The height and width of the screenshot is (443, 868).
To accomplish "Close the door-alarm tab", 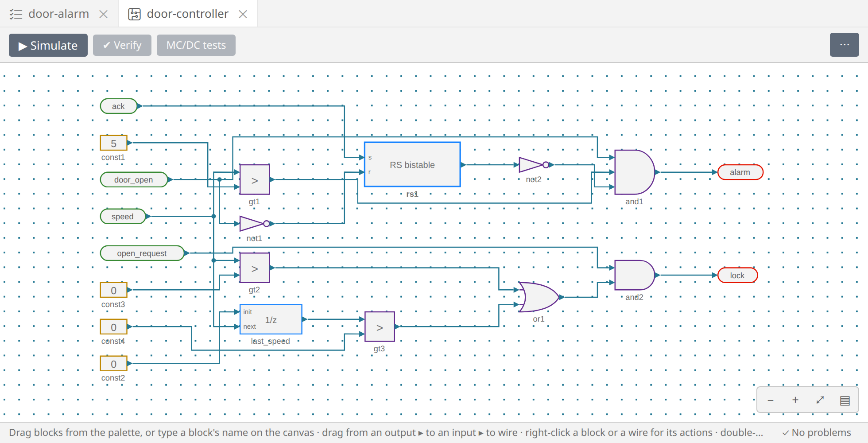I will click(x=104, y=14).
